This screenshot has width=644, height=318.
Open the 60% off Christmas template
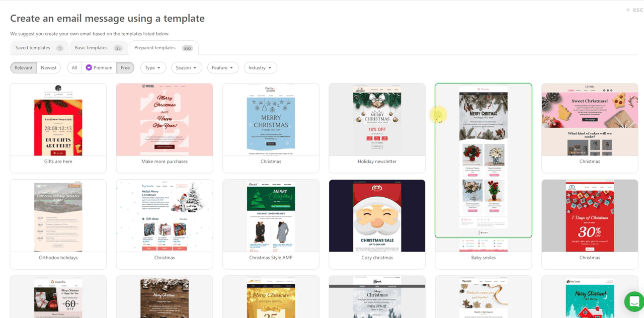coord(58,297)
